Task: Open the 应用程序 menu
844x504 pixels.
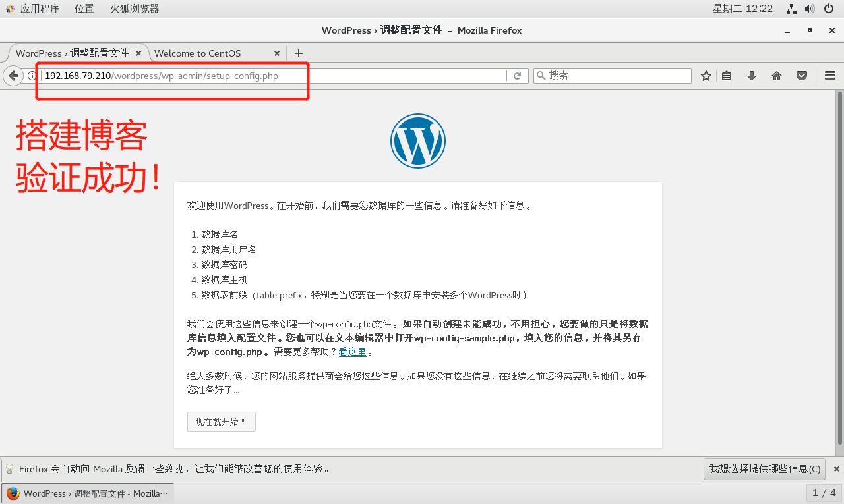Action: click(40, 9)
